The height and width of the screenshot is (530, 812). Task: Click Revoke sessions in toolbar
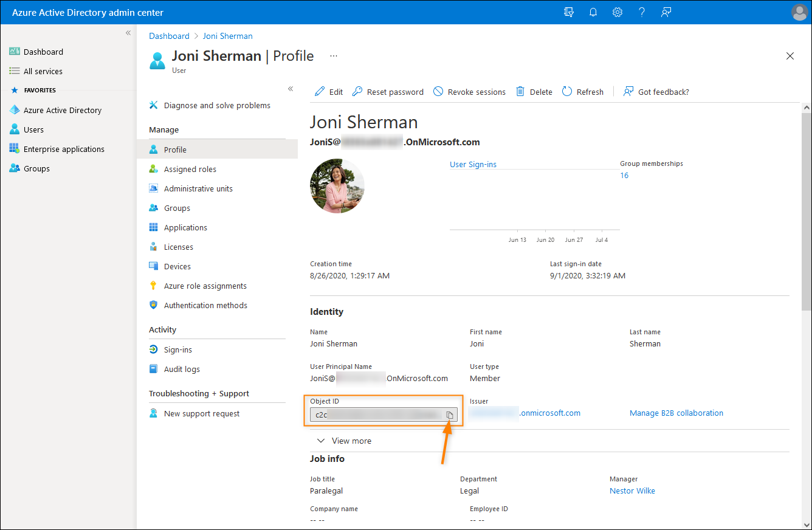coord(469,92)
